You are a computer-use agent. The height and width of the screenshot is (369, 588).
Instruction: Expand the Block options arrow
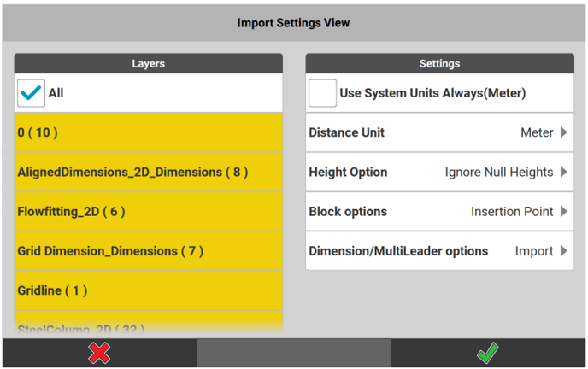pyautogui.click(x=564, y=212)
